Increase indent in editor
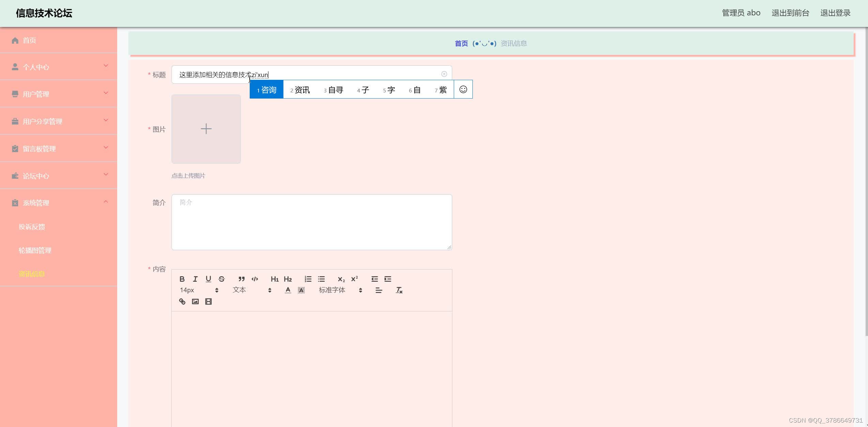Viewport: 868px width, 427px height. click(x=388, y=279)
